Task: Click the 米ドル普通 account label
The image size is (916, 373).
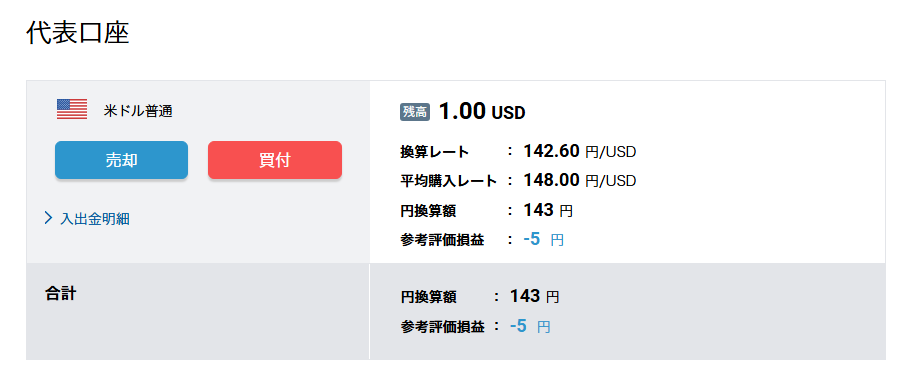Action: click(138, 111)
